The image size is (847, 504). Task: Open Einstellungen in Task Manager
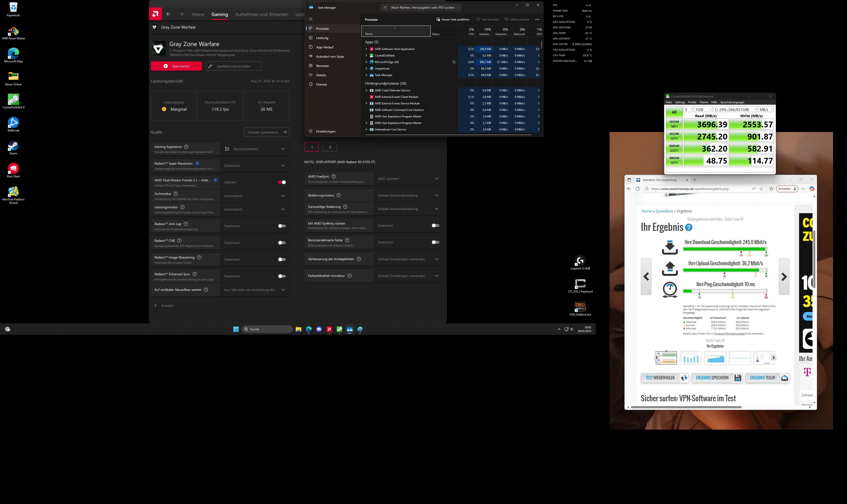coord(325,131)
